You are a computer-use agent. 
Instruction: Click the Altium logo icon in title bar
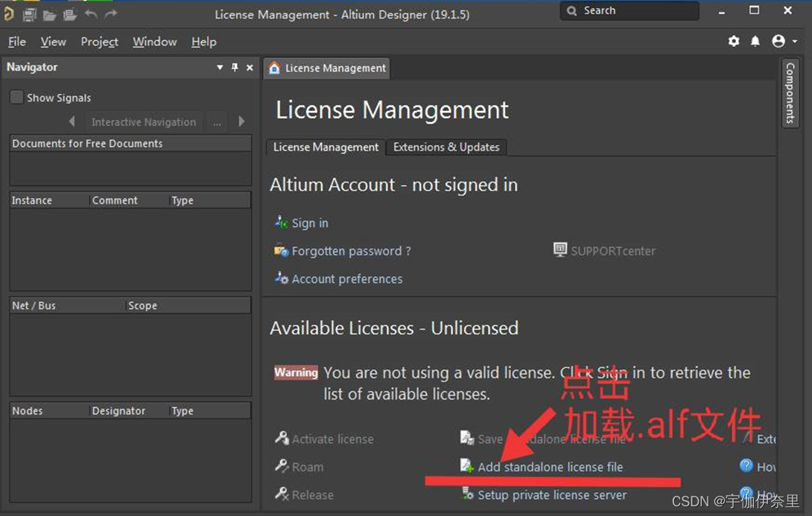(x=9, y=13)
